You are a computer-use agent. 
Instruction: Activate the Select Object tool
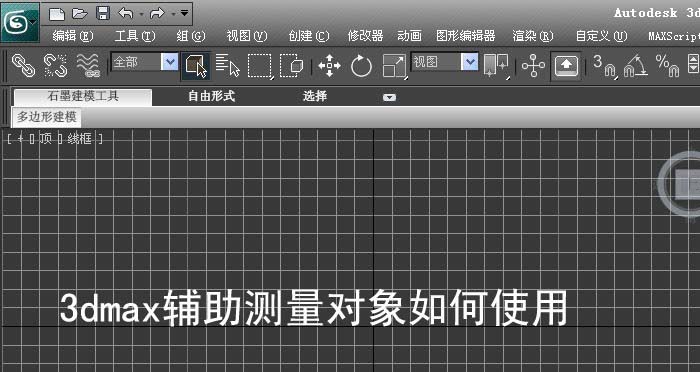tap(196, 66)
